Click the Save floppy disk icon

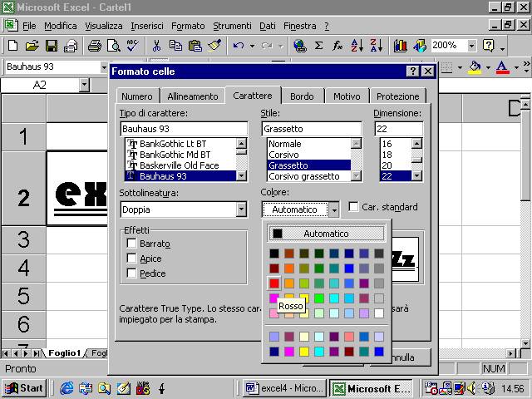pos(52,45)
